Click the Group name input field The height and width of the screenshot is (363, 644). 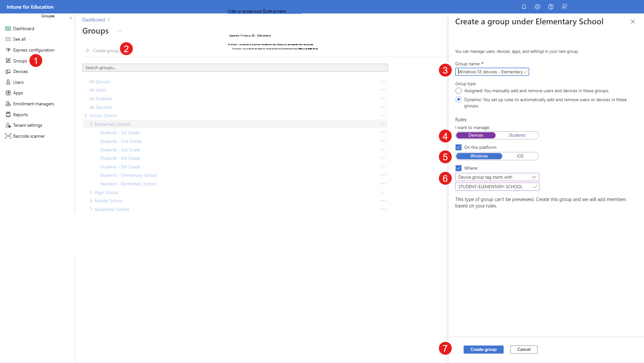(x=492, y=72)
